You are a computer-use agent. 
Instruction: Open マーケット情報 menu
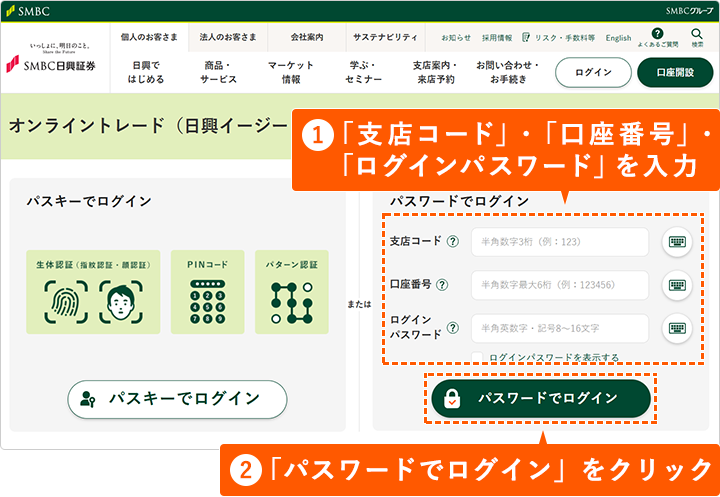pos(291,72)
